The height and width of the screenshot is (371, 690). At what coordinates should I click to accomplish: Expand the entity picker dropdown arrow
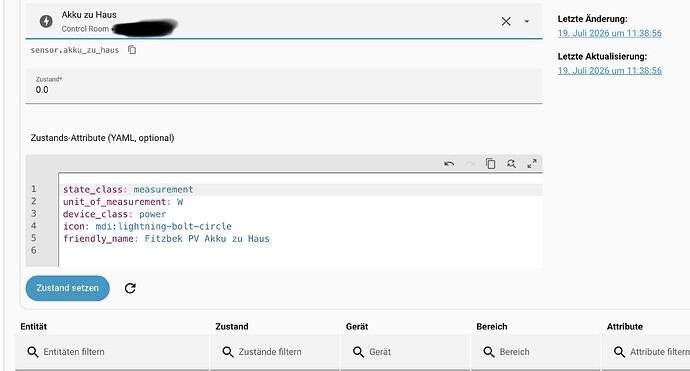click(x=526, y=21)
